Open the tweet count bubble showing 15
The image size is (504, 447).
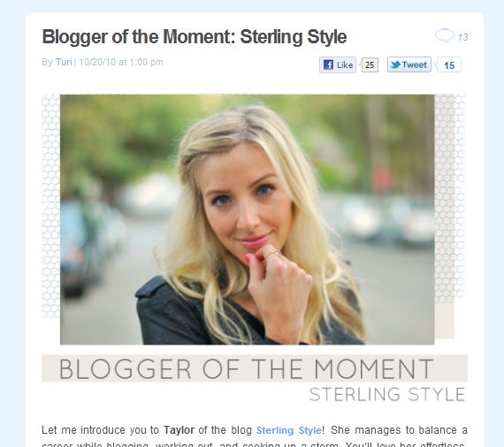click(x=449, y=64)
